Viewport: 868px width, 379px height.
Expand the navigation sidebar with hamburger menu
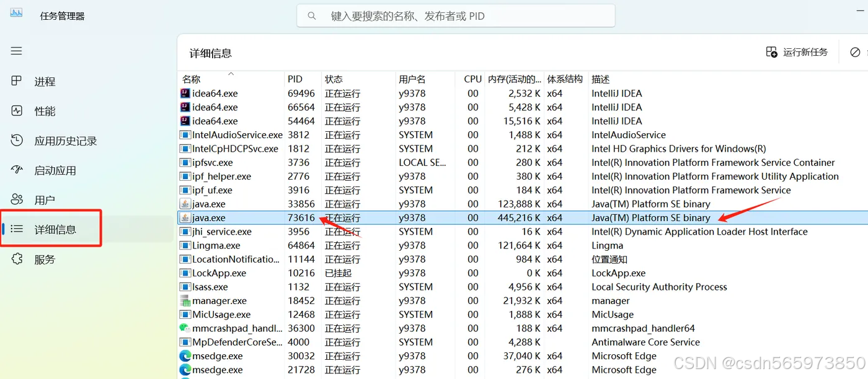(x=16, y=51)
